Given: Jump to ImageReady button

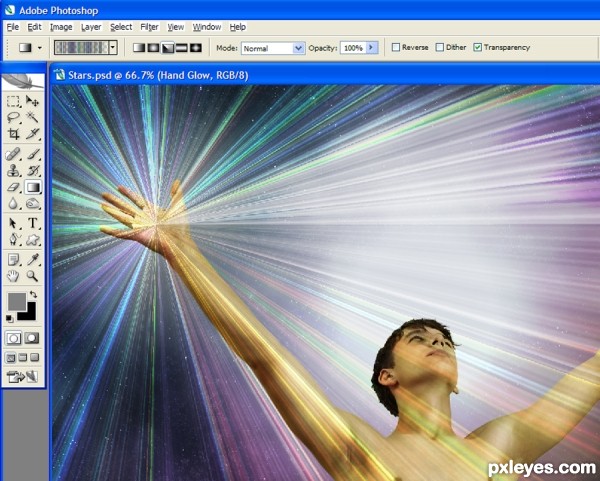Looking at the screenshot, I should pos(23,377).
